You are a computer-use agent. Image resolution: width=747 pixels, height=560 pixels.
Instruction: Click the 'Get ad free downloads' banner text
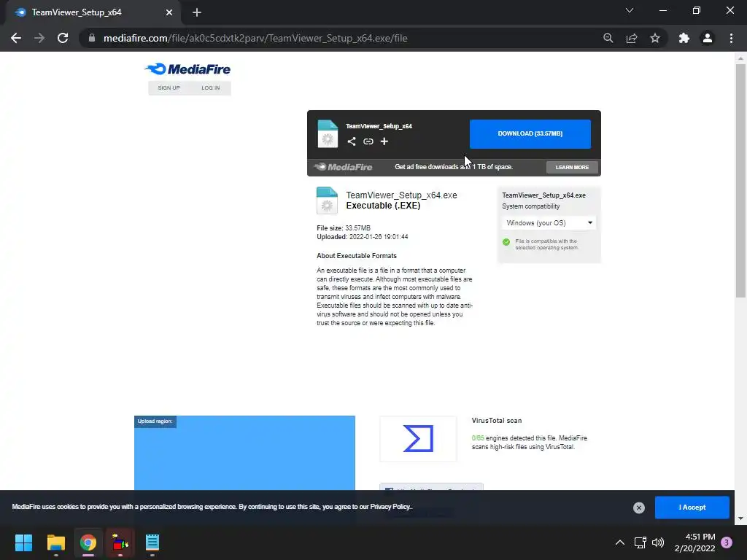(454, 167)
